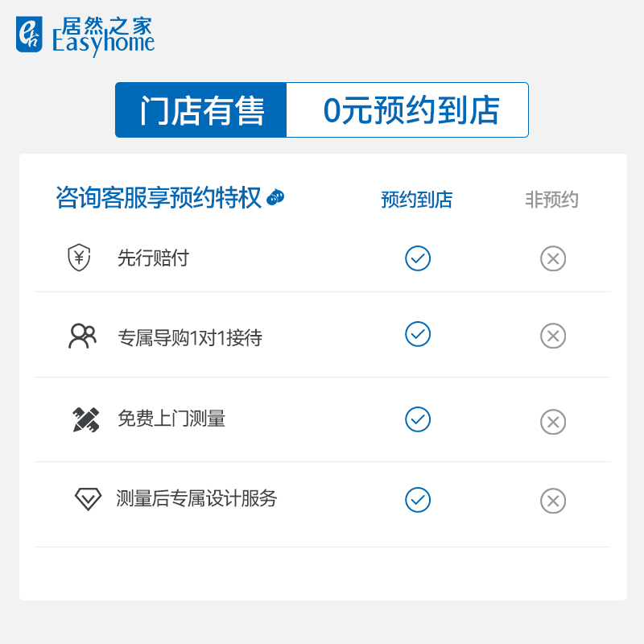Click the diamond design service icon
This screenshot has height=644, width=644.
(x=88, y=499)
